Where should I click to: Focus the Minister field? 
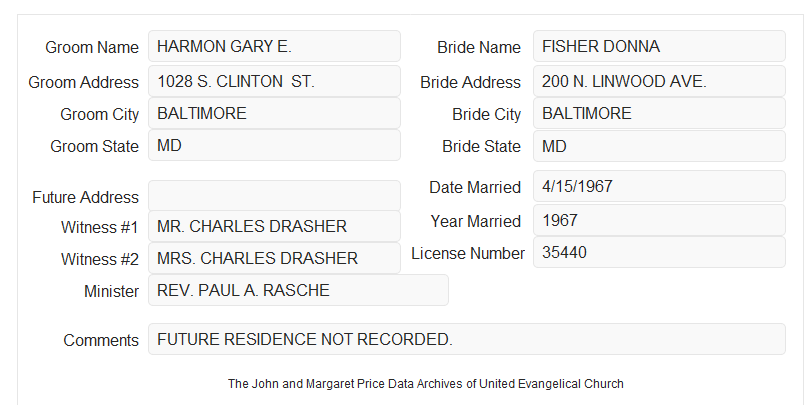tap(298, 290)
